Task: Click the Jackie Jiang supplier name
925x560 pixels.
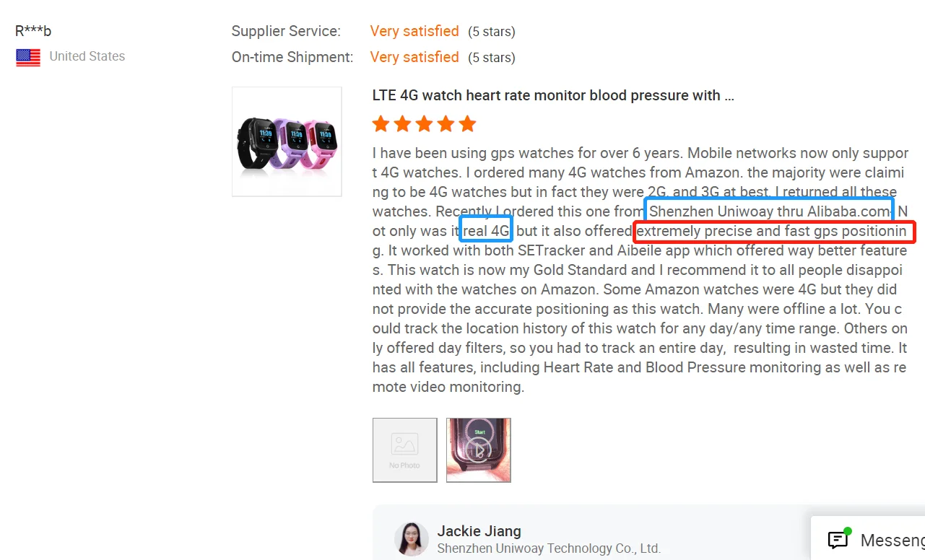Action: coord(479,531)
